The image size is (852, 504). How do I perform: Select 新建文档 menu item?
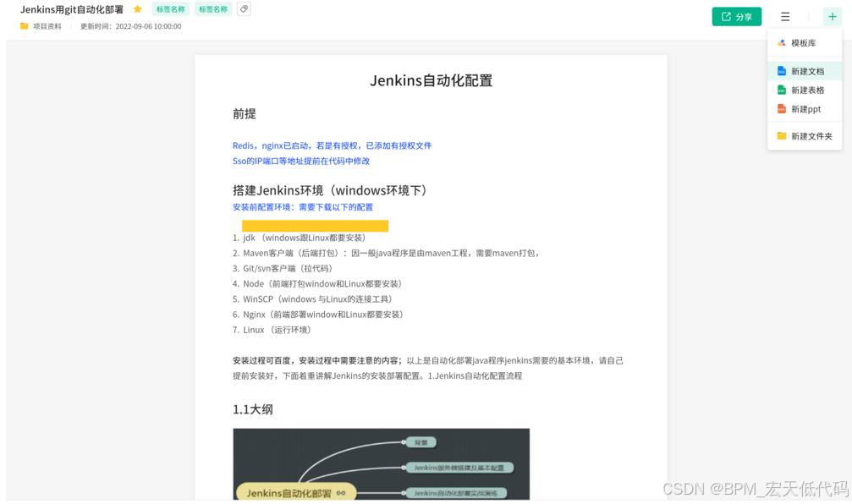(805, 71)
